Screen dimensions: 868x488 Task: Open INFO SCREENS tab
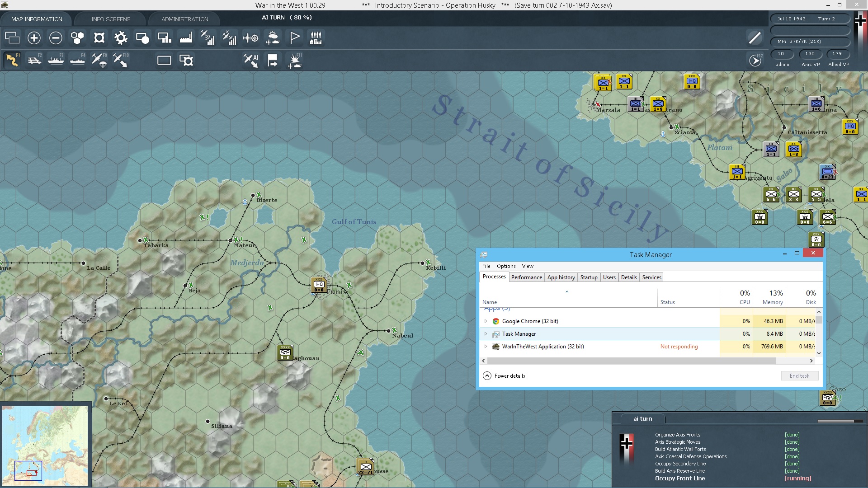(111, 19)
